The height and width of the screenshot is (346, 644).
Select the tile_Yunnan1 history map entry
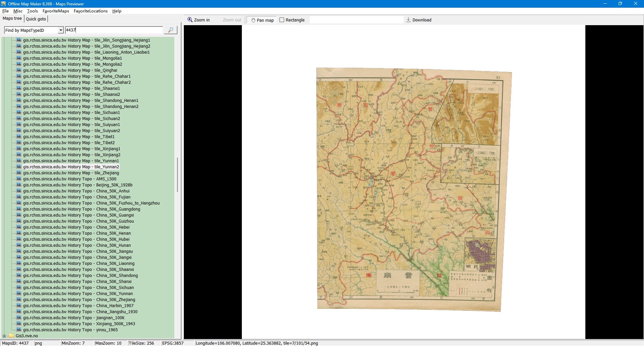point(71,161)
